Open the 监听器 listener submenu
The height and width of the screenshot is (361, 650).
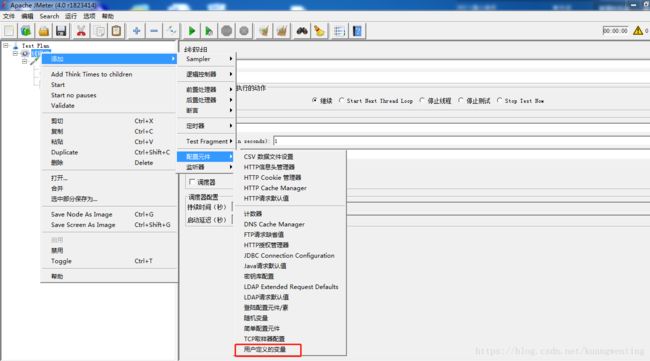206,167
